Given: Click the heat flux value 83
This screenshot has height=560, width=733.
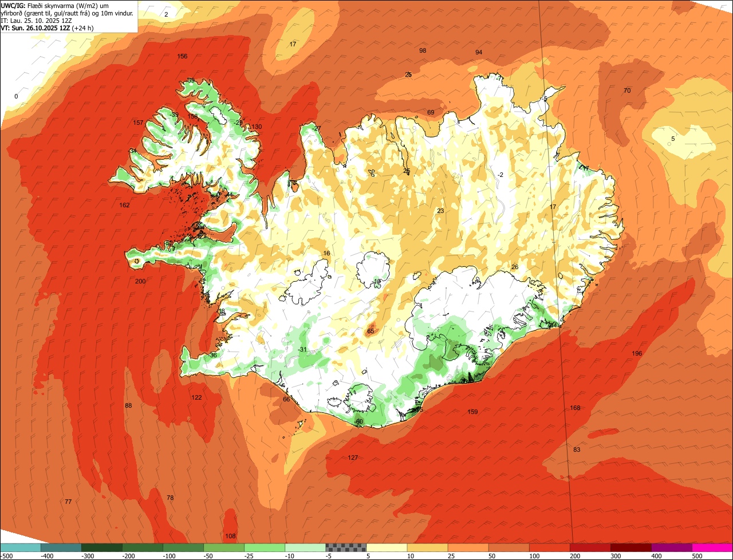Looking at the screenshot, I should point(577,449).
